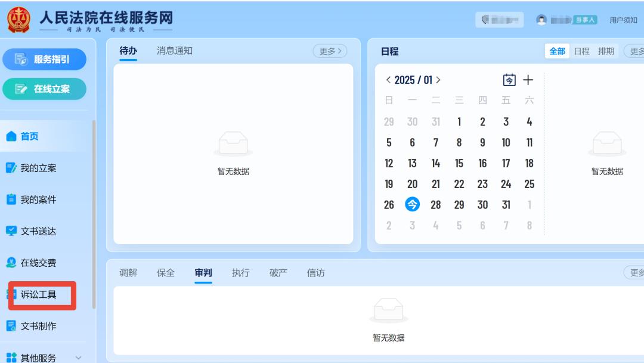Click the 我的立案 sidebar icon
The image size is (644, 363).
point(11,168)
